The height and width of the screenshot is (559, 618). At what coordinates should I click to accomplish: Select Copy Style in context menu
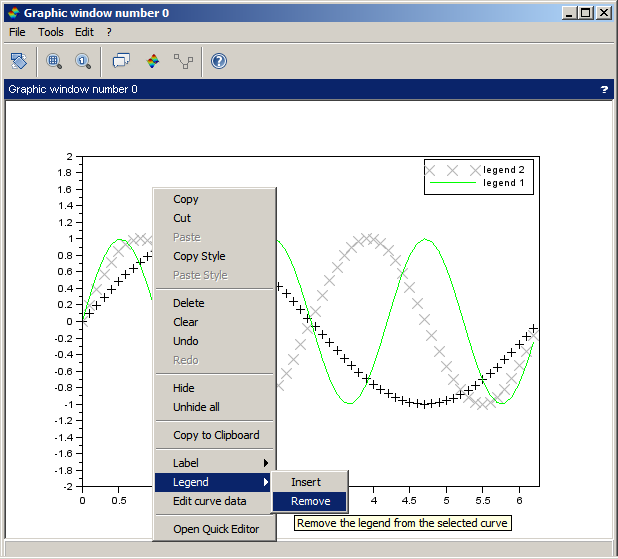[x=199, y=256]
